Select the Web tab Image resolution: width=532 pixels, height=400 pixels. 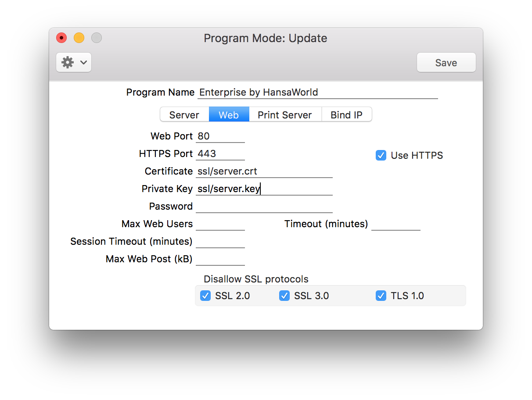[229, 115]
